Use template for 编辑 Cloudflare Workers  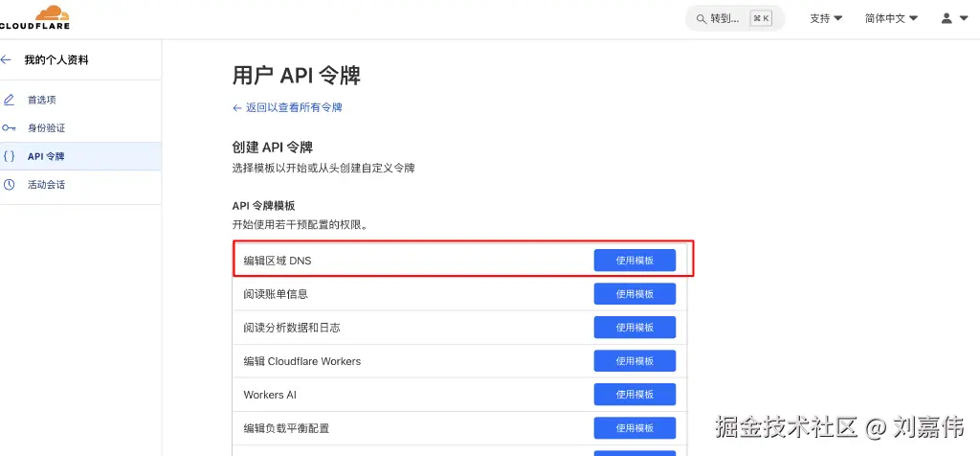coord(635,361)
